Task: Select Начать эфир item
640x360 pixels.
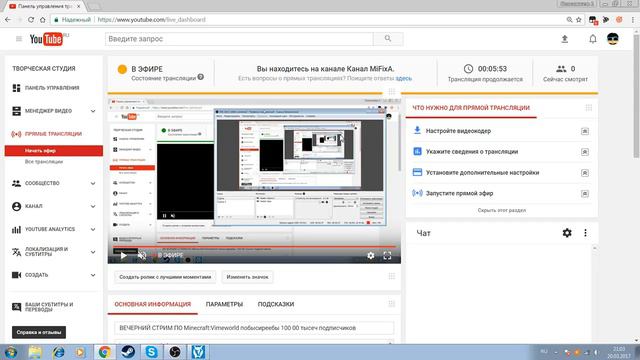Action: tap(54, 151)
